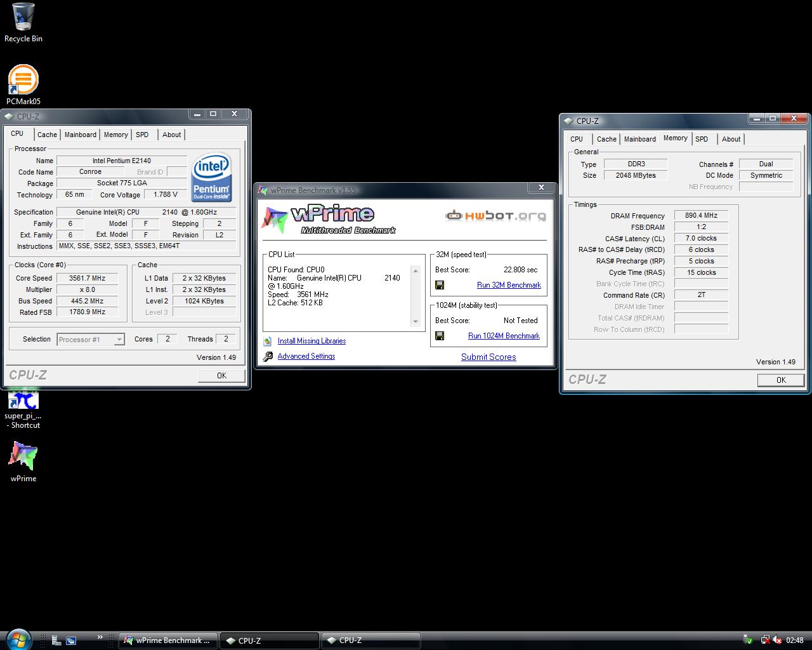The width and height of the screenshot is (812, 650).
Task: Close the wPrime Benchmark window
Action: [541, 187]
